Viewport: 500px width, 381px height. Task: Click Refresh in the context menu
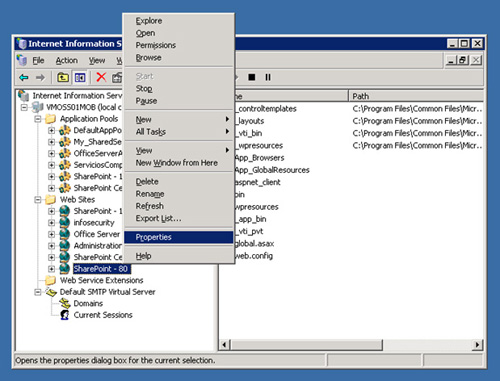click(179, 206)
